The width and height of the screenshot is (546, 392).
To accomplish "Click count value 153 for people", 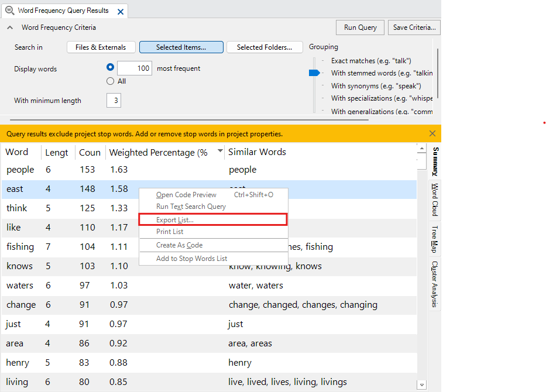I will [87, 170].
